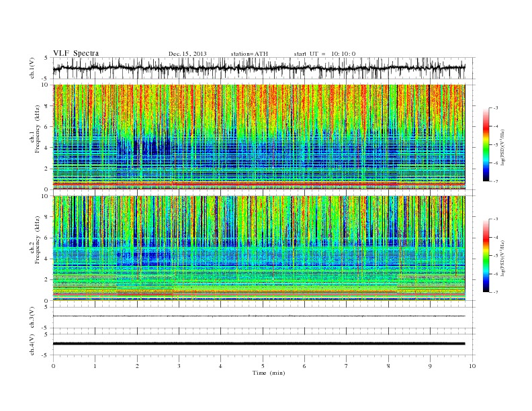
Task: Click time axis tick label "1"
Action: coord(95,366)
